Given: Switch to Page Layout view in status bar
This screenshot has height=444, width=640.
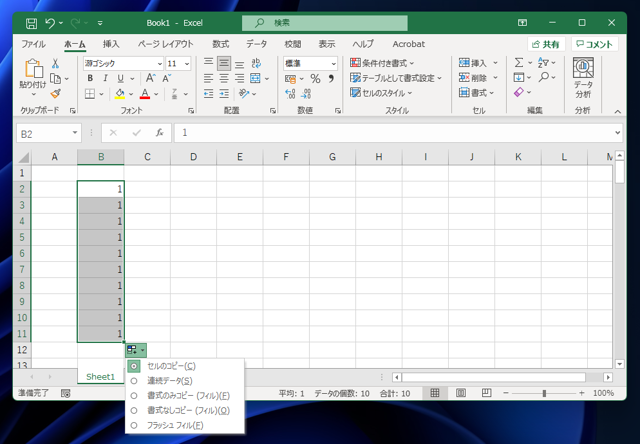Looking at the screenshot, I should coord(460,393).
